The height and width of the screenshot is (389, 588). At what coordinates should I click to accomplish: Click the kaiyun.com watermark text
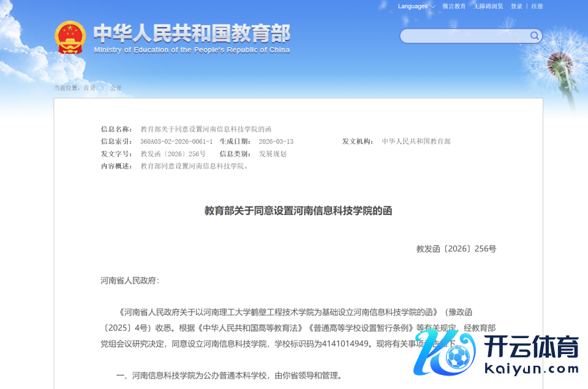pyautogui.click(x=531, y=369)
